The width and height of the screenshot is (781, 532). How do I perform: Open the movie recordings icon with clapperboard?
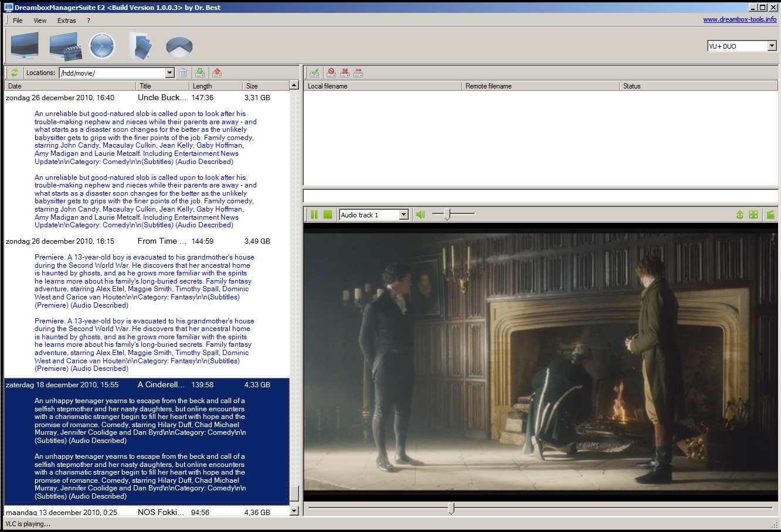pyautogui.click(x=65, y=46)
